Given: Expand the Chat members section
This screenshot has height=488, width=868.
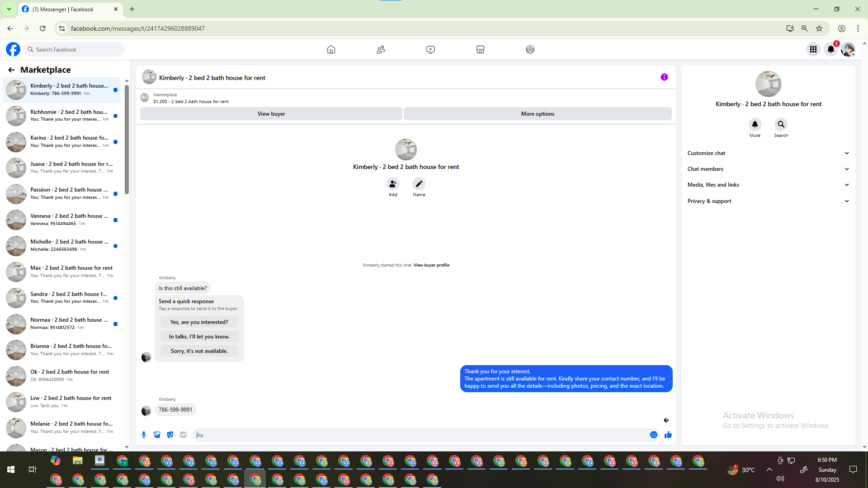Looking at the screenshot, I should 768,169.
